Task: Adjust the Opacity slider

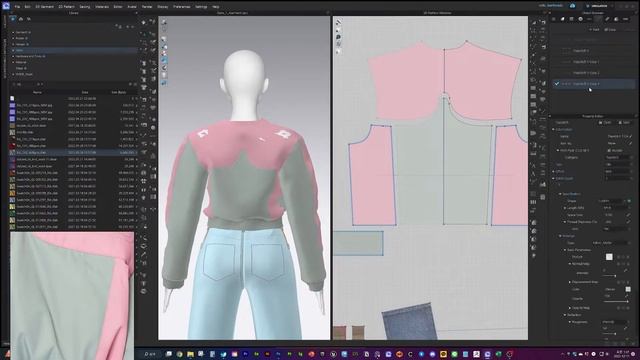Action: point(615,302)
